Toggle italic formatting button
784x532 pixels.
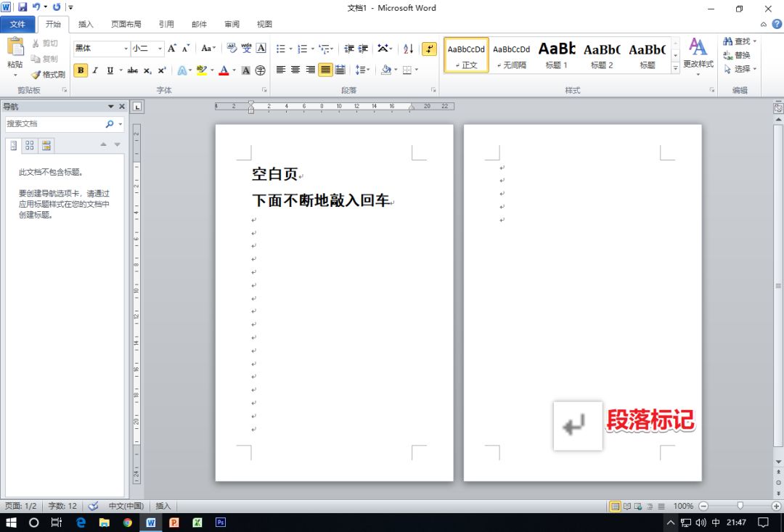pyautogui.click(x=94, y=70)
